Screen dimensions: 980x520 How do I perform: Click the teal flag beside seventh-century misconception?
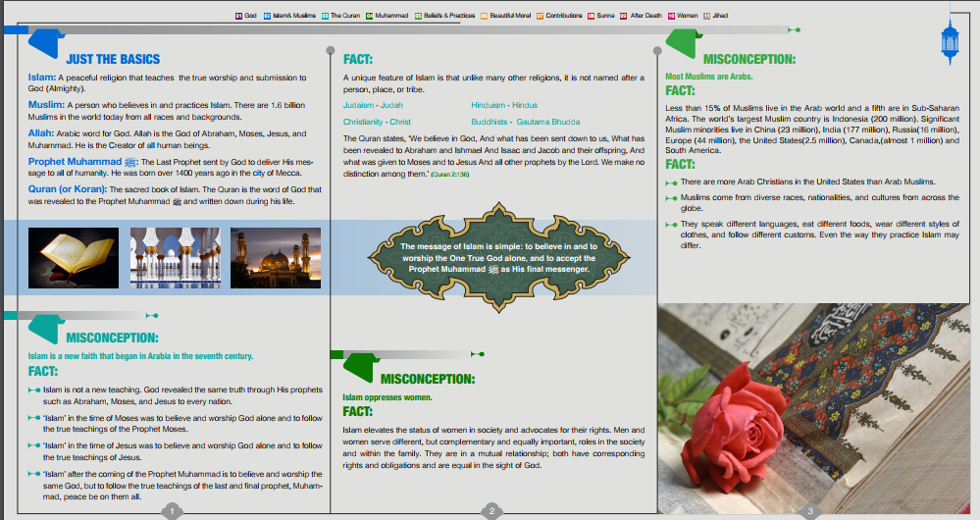tap(46, 328)
